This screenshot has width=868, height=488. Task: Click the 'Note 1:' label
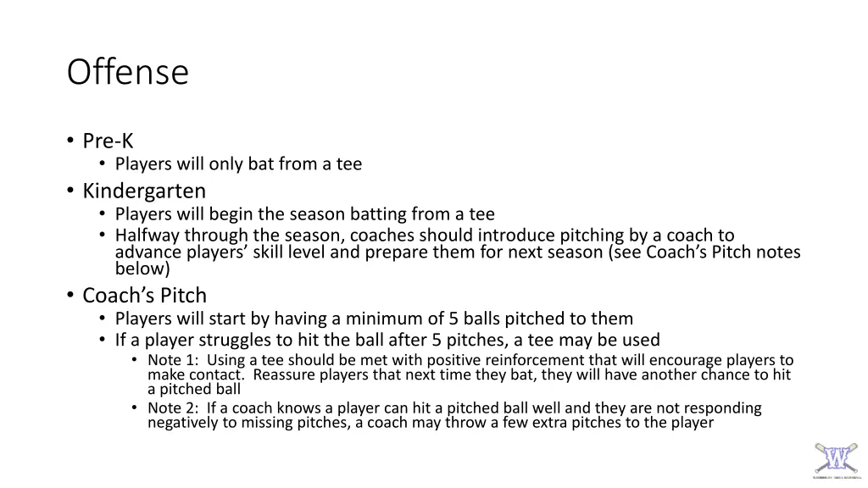pos(173,360)
